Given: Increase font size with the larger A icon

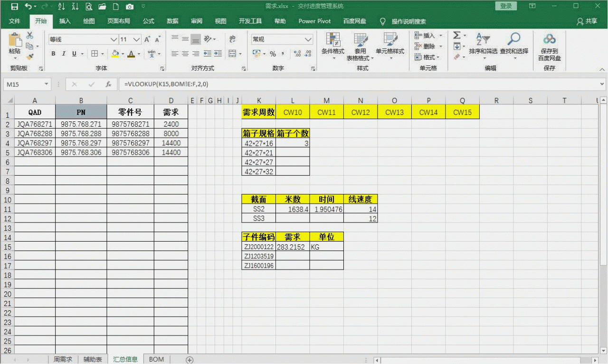Looking at the screenshot, I should pos(148,39).
